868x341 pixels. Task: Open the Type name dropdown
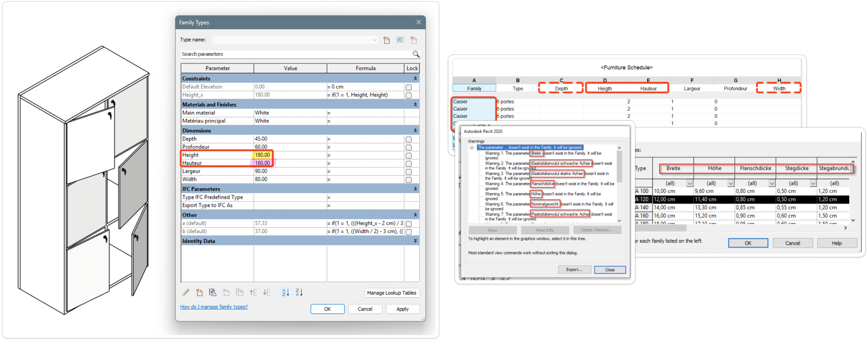374,40
